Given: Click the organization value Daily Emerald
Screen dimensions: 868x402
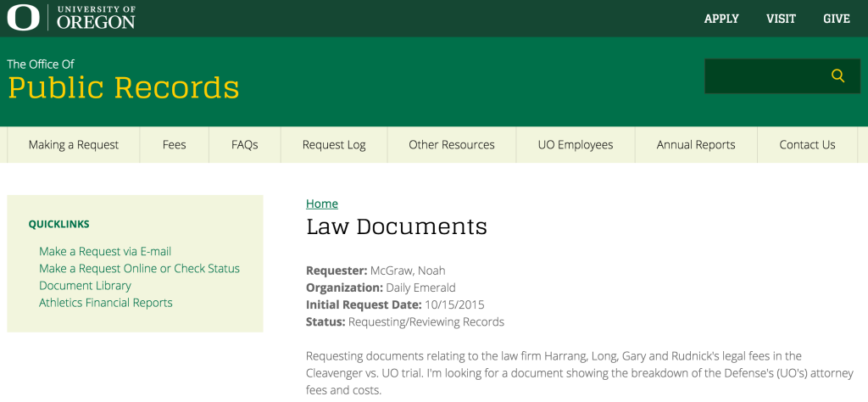Looking at the screenshot, I should 420,288.
